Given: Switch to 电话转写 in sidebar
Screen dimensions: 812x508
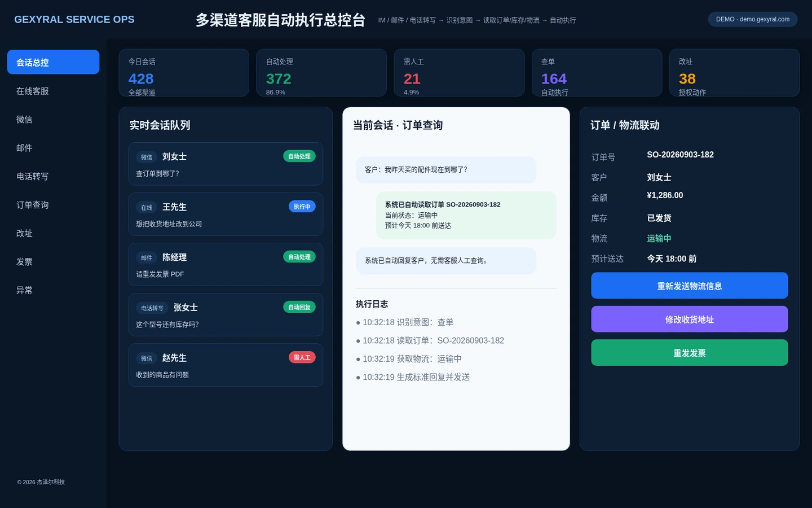Looking at the screenshot, I should (53, 176).
